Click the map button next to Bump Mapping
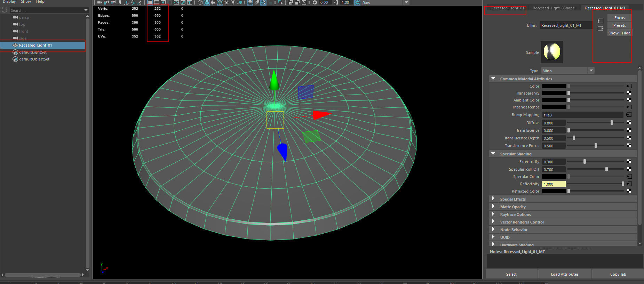The image size is (644, 284). pyautogui.click(x=629, y=115)
